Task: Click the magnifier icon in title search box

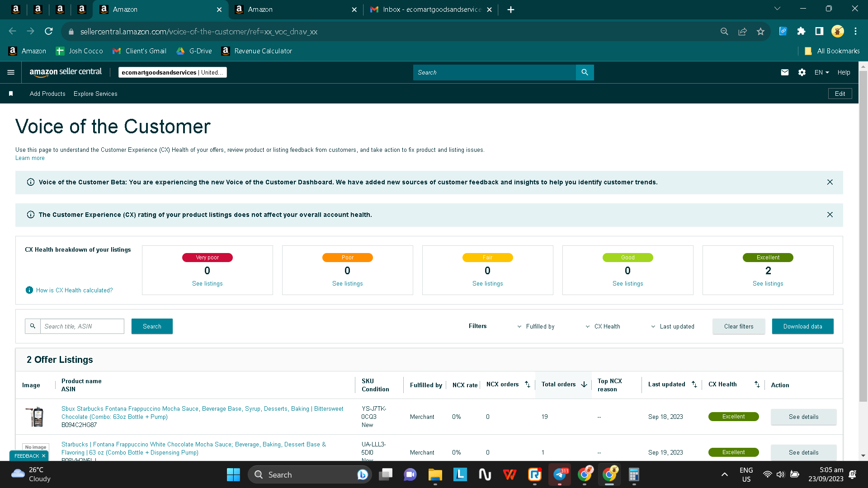Action: pyautogui.click(x=33, y=326)
